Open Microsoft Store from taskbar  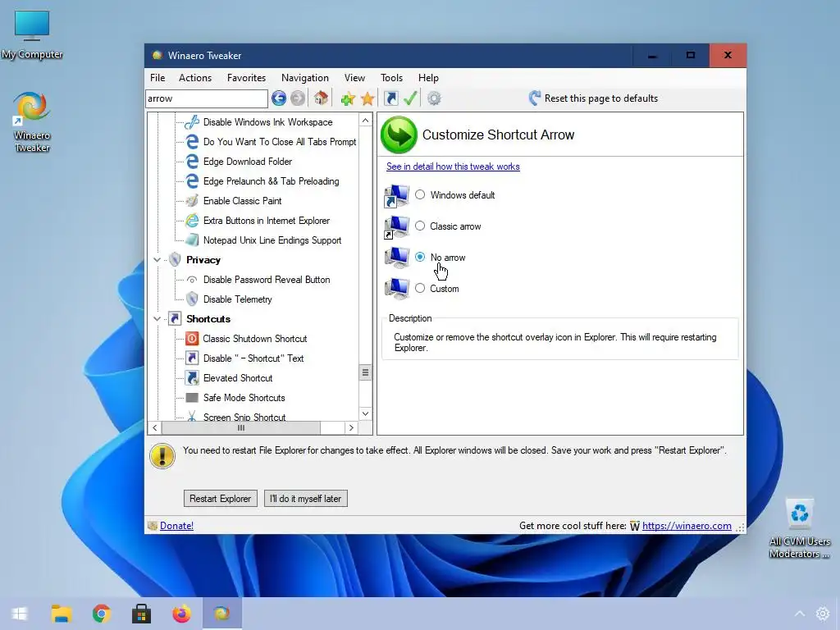[141, 614]
